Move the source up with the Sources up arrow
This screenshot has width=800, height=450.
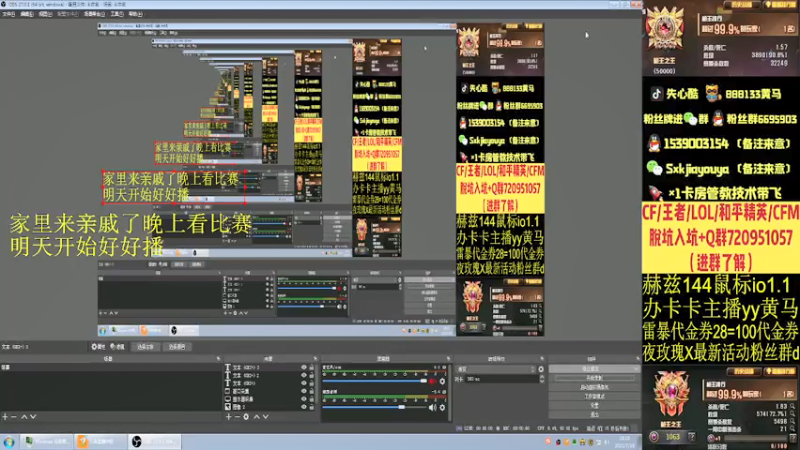256,417
